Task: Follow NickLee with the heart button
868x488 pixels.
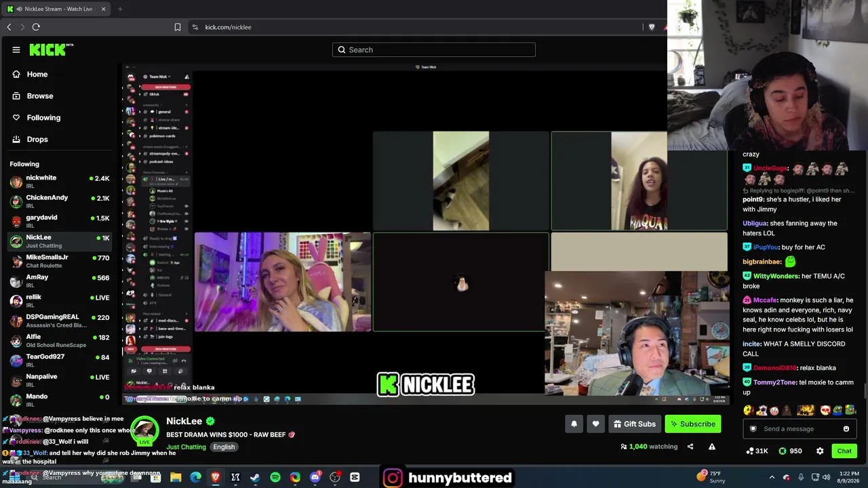Action: [595, 424]
